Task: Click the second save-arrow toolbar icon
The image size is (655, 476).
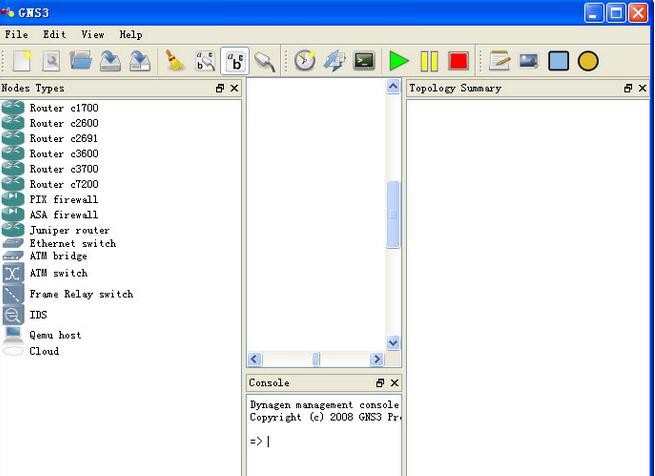Action: point(140,61)
